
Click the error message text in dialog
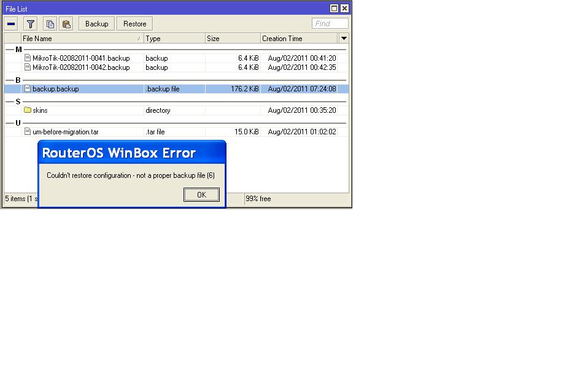tap(131, 175)
